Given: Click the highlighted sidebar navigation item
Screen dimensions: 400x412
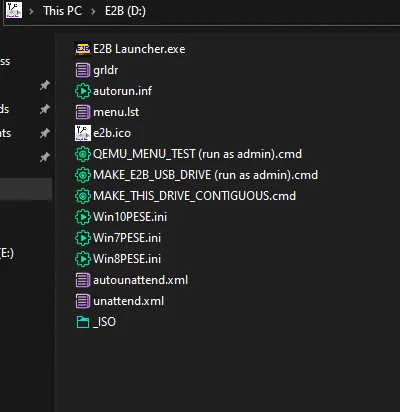Looking at the screenshot, I should point(26,189).
